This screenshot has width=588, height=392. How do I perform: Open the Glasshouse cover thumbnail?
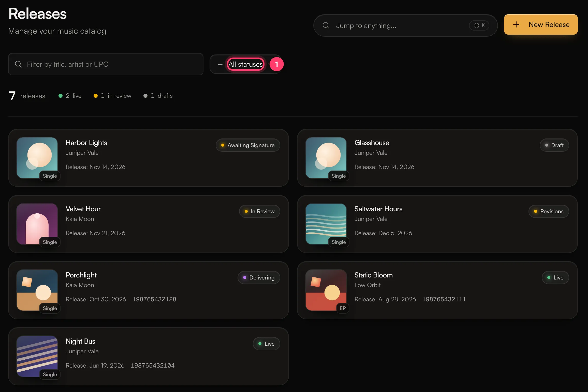326,158
